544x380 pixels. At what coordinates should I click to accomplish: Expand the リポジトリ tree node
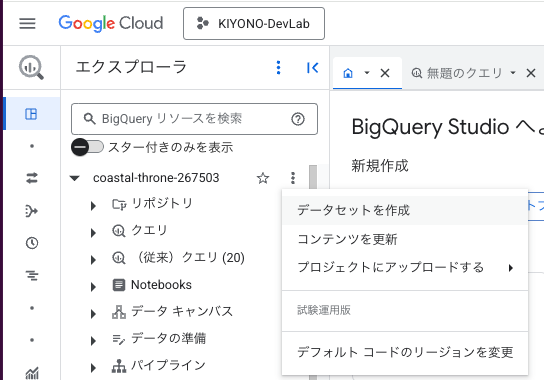coord(93,205)
